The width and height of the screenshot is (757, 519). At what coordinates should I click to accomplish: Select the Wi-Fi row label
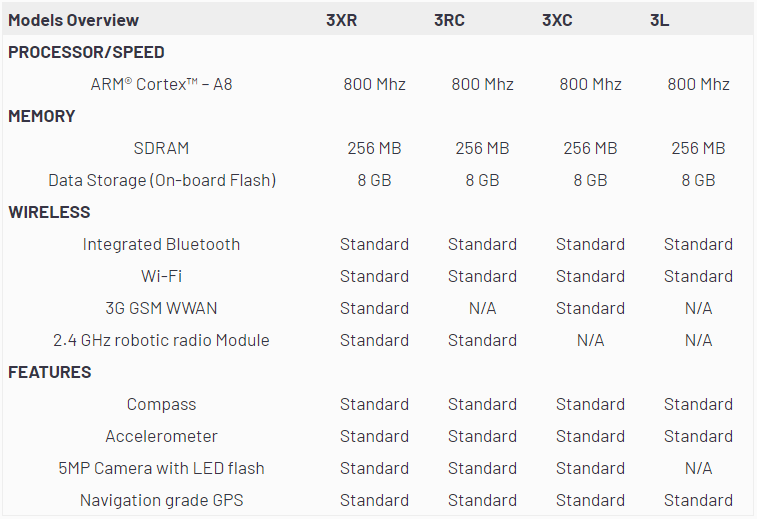pyautogui.click(x=161, y=276)
